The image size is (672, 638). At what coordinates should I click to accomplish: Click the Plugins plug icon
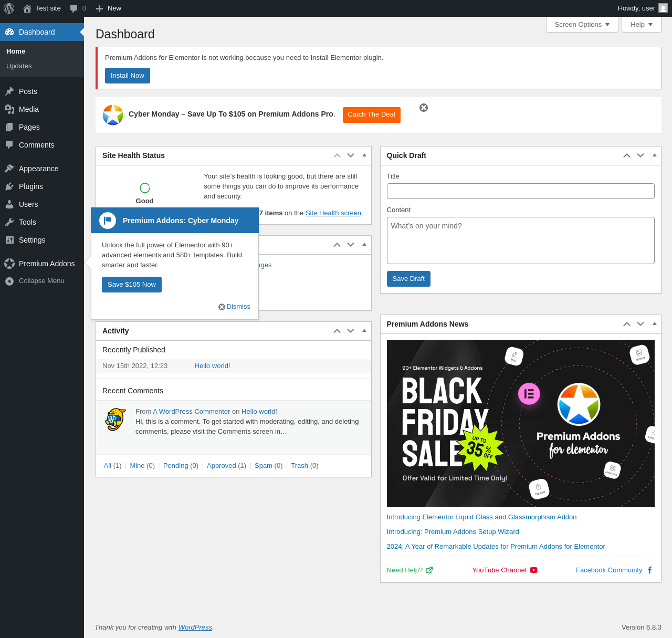click(x=9, y=186)
